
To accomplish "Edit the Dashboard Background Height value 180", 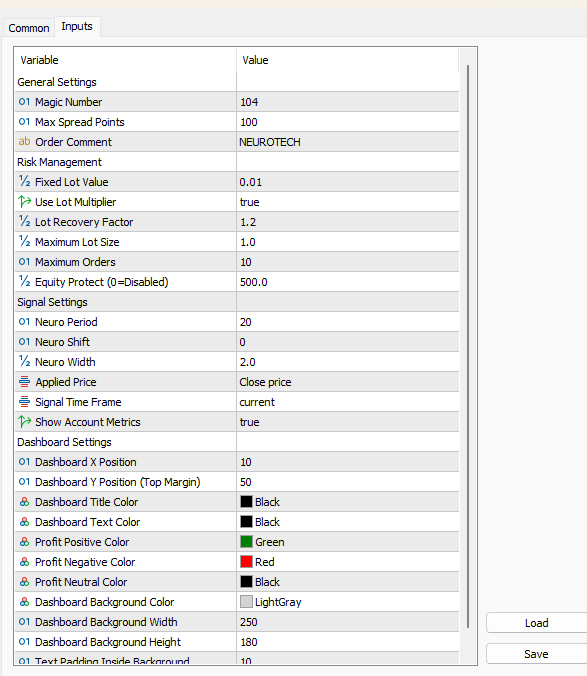I will click(348, 642).
